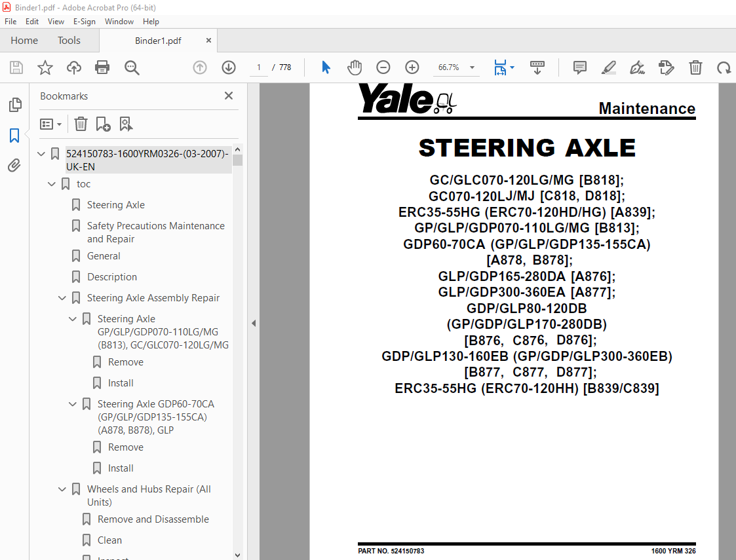Open the View menu

56,22
